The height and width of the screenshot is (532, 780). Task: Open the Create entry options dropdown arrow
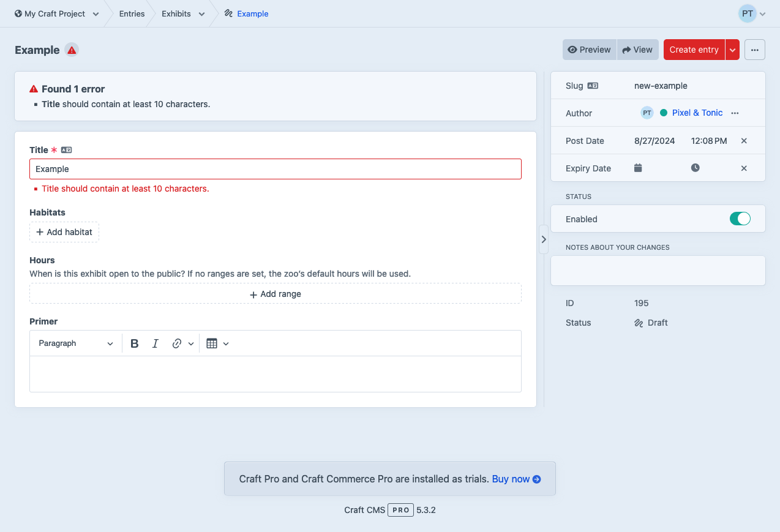[x=732, y=50]
